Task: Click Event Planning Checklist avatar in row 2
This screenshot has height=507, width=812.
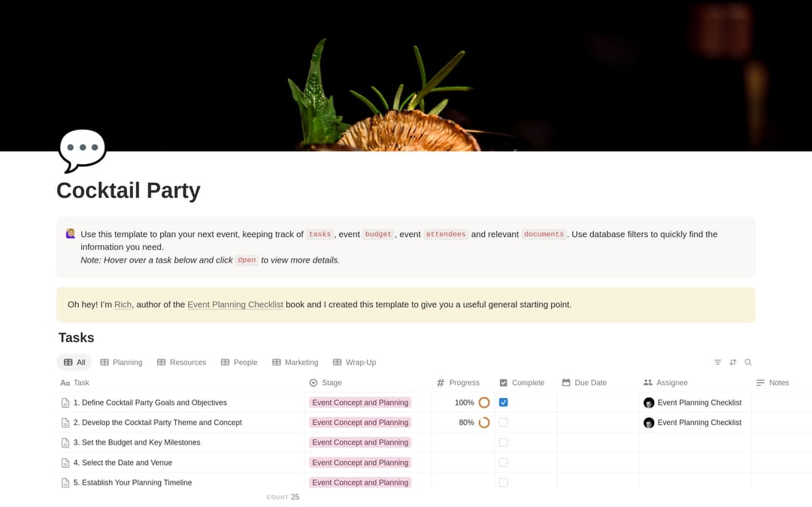Action: click(x=649, y=423)
